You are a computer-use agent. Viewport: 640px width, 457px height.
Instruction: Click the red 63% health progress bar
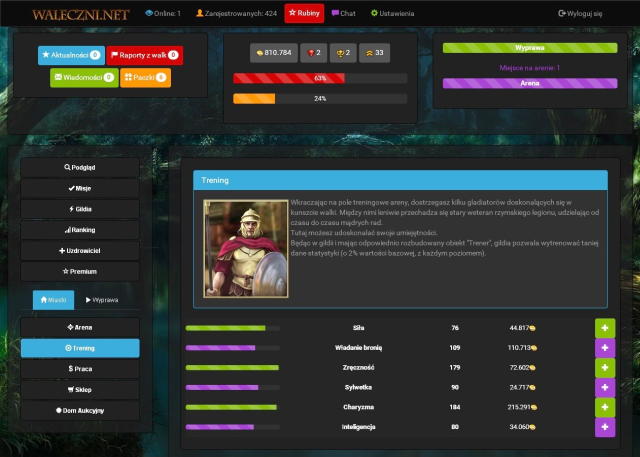pyautogui.click(x=320, y=77)
